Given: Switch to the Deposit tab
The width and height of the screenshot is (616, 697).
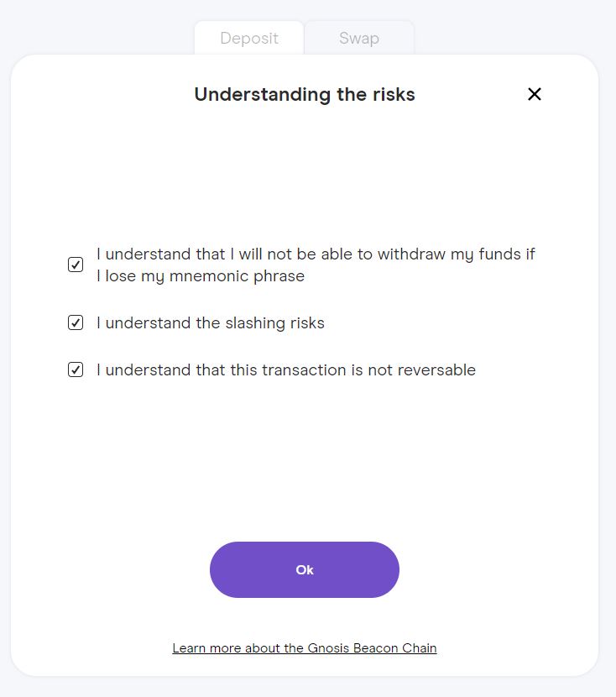Looking at the screenshot, I should [x=248, y=39].
